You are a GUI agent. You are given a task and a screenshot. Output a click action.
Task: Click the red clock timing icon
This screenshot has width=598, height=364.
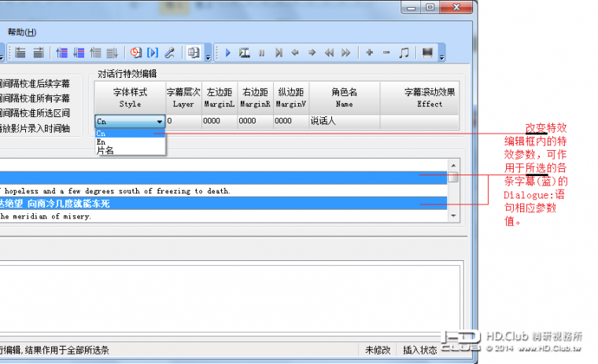tap(136, 53)
